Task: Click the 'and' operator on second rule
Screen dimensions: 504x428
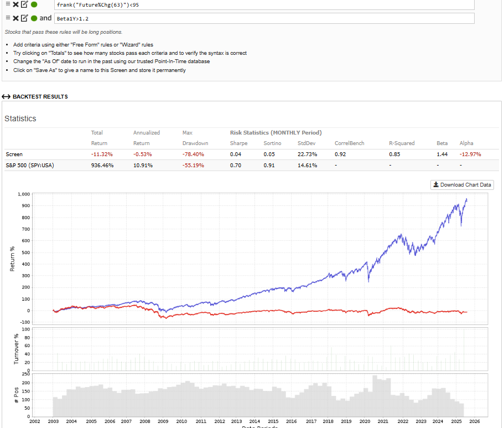Action: pos(45,18)
